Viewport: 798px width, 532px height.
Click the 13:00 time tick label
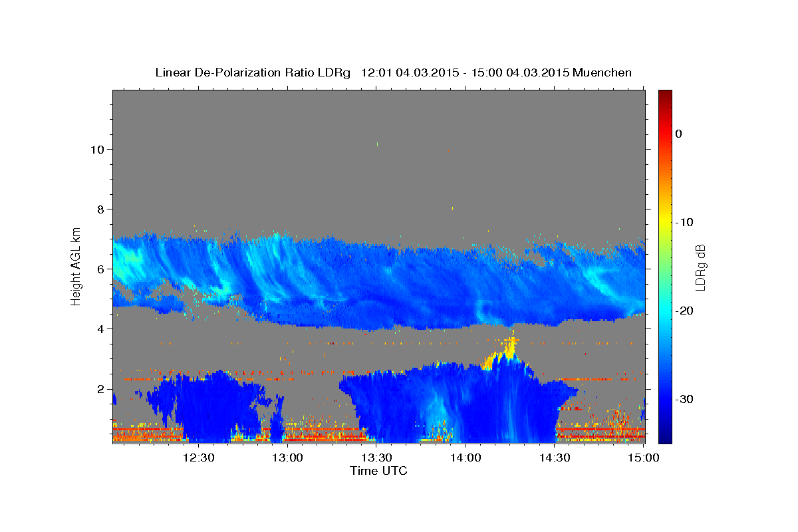pyautogui.click(x=287, y=458)
